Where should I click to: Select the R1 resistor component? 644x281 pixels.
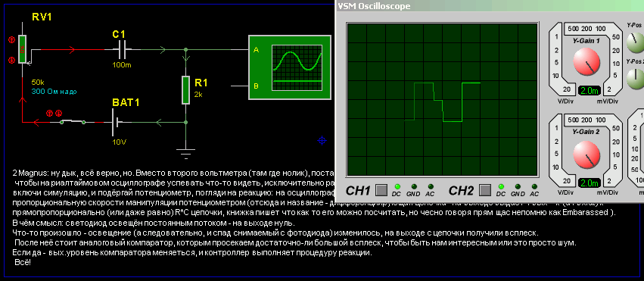click(x=185, y=89)
